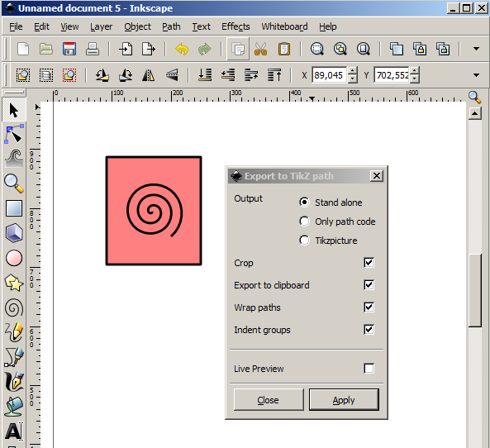Viewport: 490px width, 448px height.
Task: Expand the commands bar overflow arrow
Action: [476, 49]
